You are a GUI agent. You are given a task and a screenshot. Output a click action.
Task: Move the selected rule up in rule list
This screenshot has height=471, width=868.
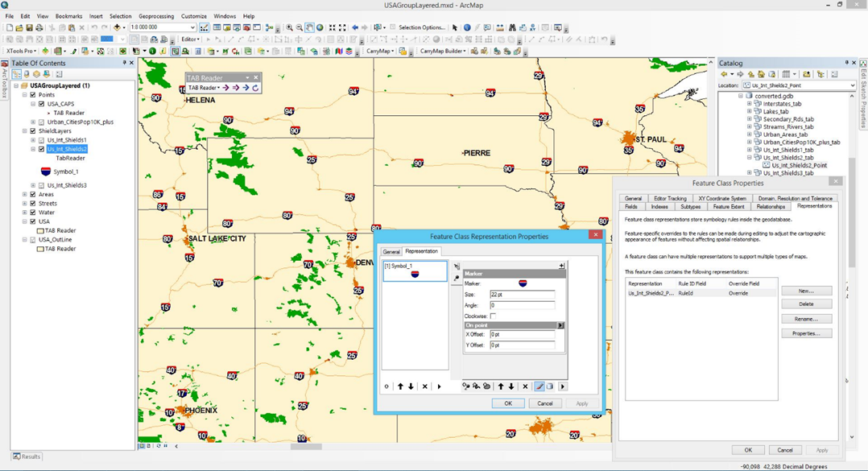400,386
